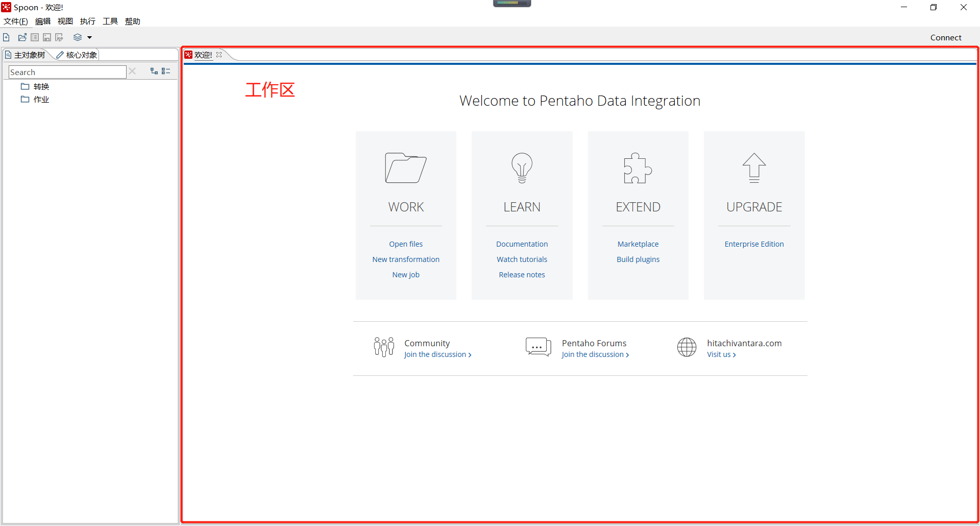Image resolution: width=980 pixels, height=526 pixels.
Task: Click the Open file toolbar icon
Action: pyautogui.click(x=22, y=37)
